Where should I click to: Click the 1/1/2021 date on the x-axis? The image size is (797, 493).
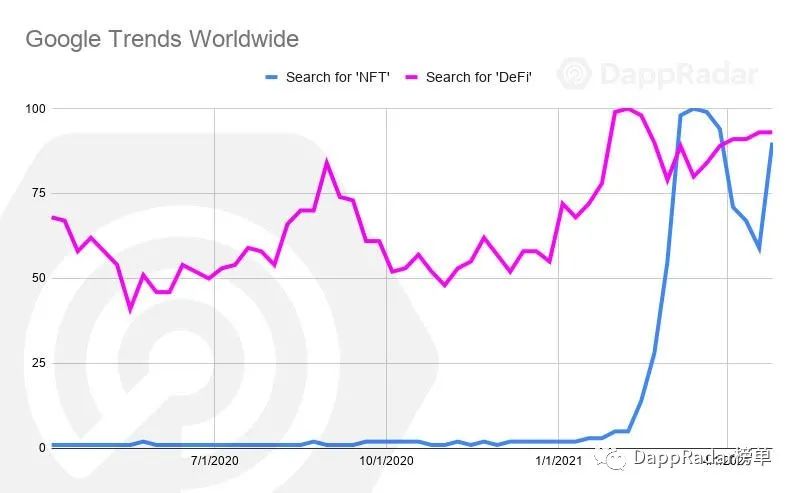pos(557,461)
